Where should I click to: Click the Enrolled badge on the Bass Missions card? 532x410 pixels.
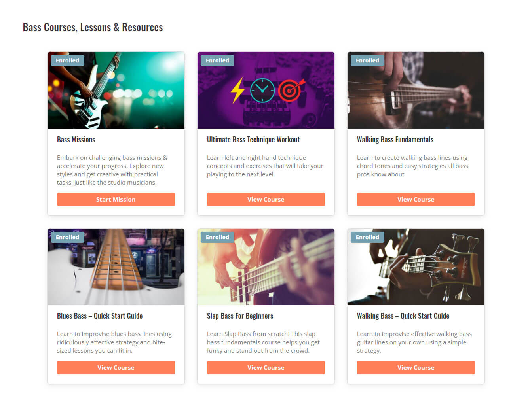point(67,60)
